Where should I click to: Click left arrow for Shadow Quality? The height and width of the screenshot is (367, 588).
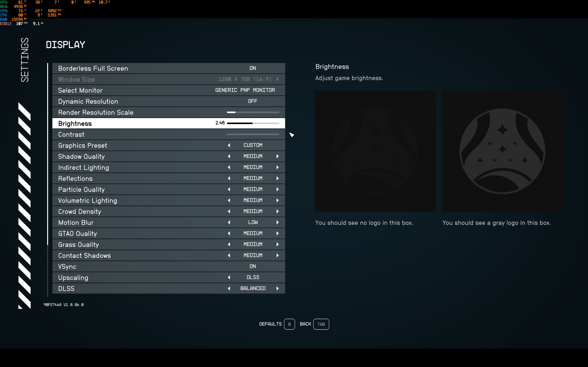229,156
